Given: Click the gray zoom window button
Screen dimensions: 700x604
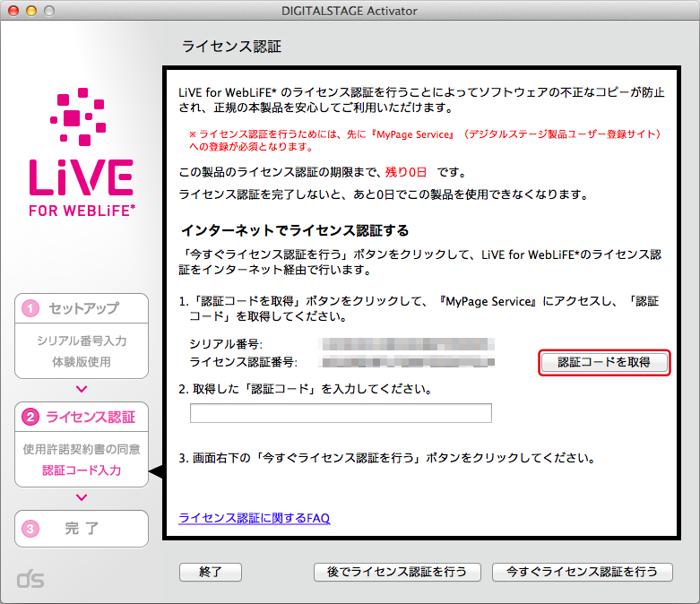Looking at the screenshot, I should pos(49,11).
